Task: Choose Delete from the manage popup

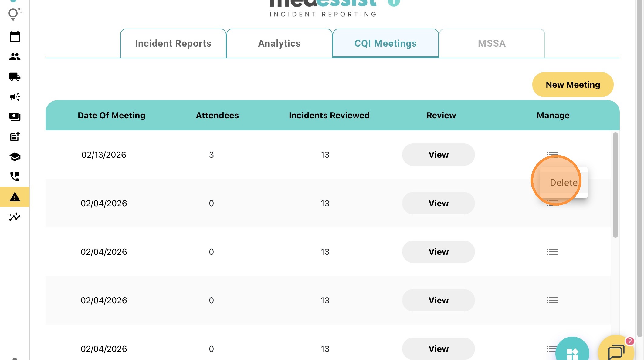Action: 564,183
